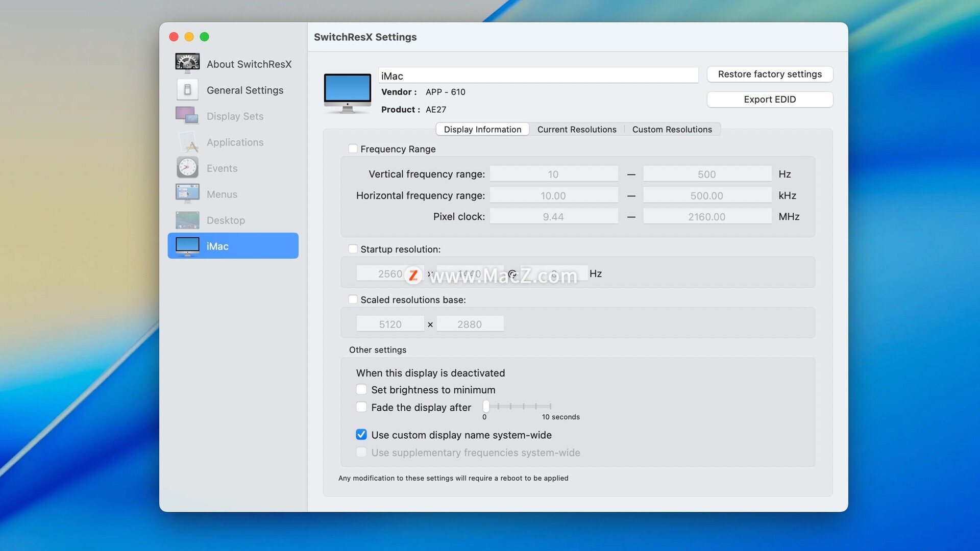980x551 pixels.
Task: Click scaled base height field 2880
Action: click(x=470, y=324)
